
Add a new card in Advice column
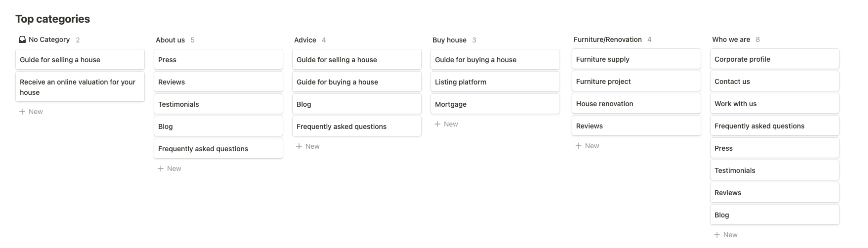click(308, 147)
